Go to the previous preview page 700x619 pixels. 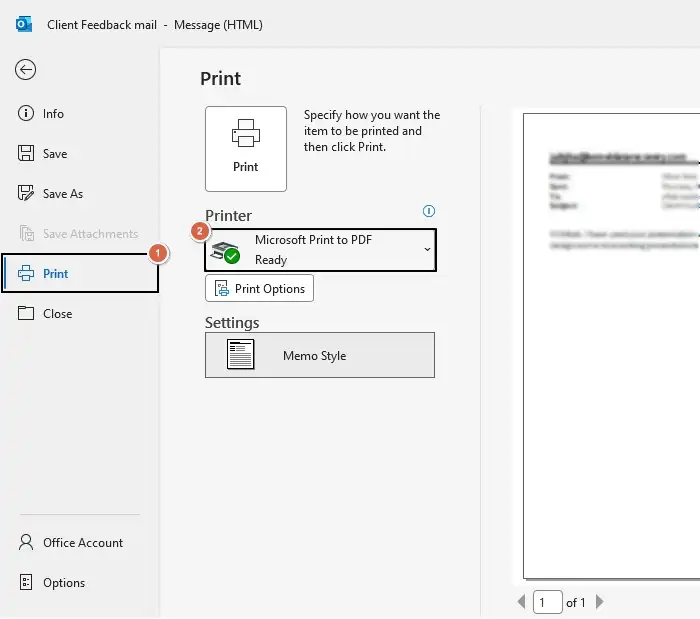point(521,602)
